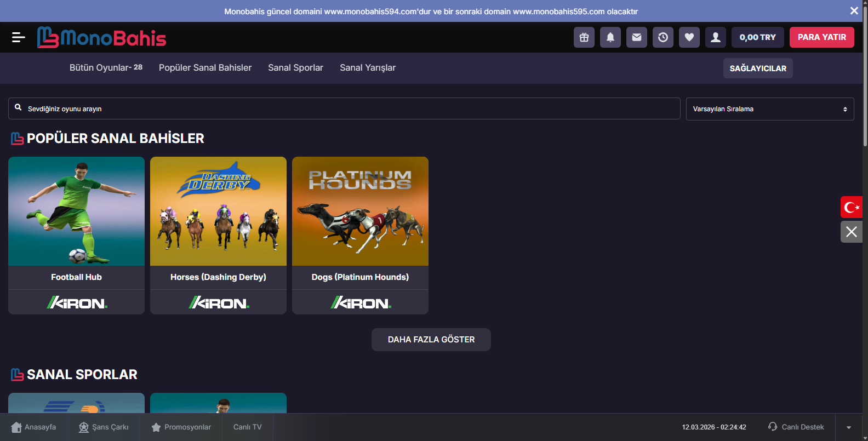Open bet history clock icon

663,37
